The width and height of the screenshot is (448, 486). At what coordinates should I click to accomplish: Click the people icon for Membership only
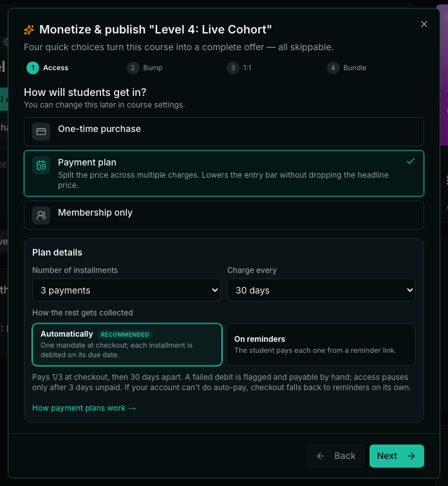point(41,215)
